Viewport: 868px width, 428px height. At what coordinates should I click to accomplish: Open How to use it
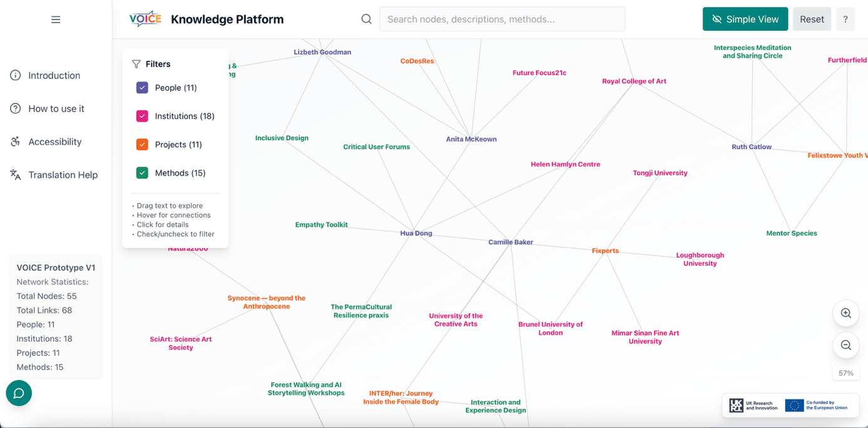coord(56,108)
